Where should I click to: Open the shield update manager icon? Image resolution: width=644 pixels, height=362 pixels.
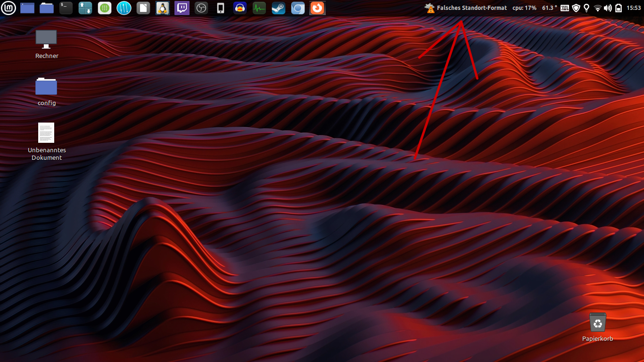coord(576,8)
